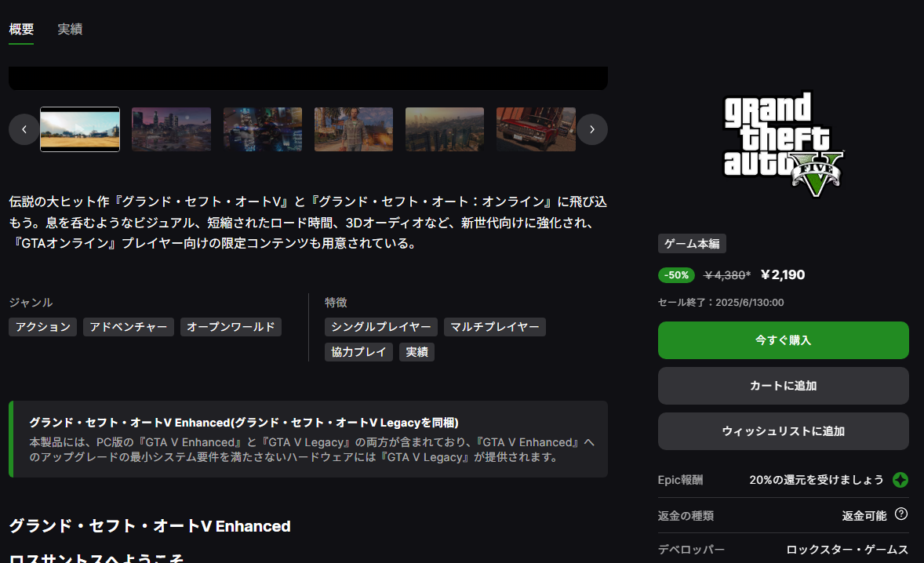This screenshot has height=563, width=924.
Task: Click the Grand Theft Auto V logo
Action: click(783, 144)
